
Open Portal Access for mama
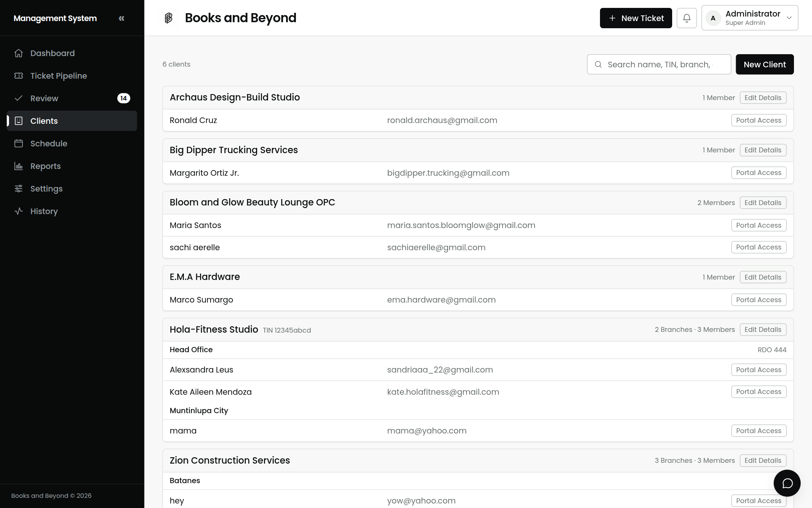(759, 431)
